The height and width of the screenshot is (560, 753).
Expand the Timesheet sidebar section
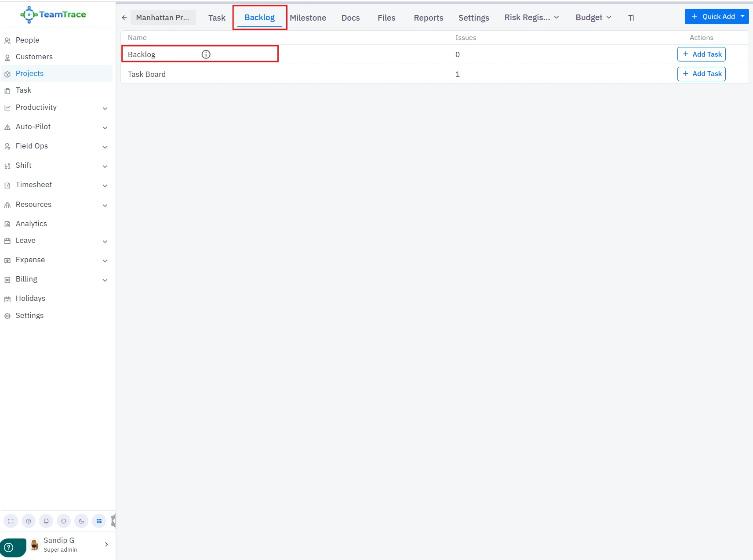(x=105, y=185)
